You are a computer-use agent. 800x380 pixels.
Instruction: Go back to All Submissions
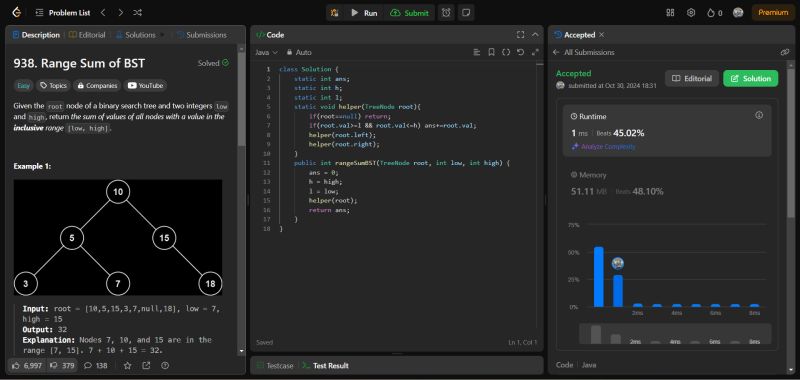click(584, 53)
